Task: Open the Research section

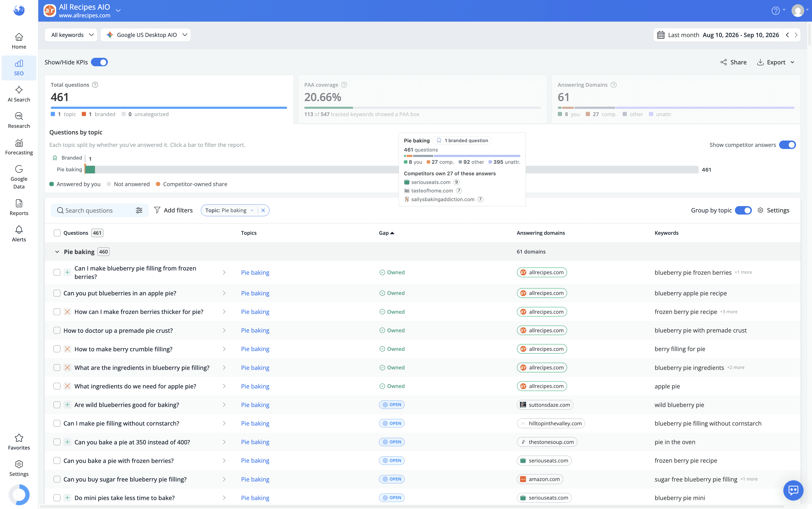Action: 19,121
